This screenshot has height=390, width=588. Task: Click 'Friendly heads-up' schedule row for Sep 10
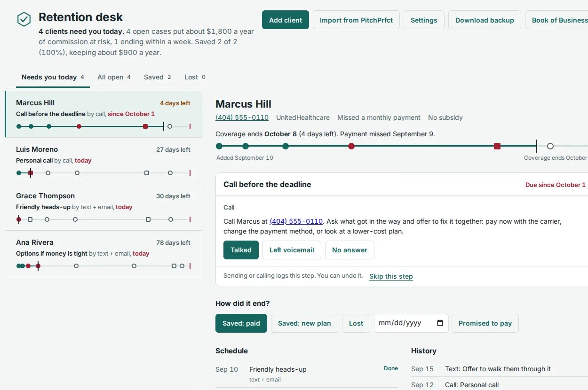coord(307,374)
